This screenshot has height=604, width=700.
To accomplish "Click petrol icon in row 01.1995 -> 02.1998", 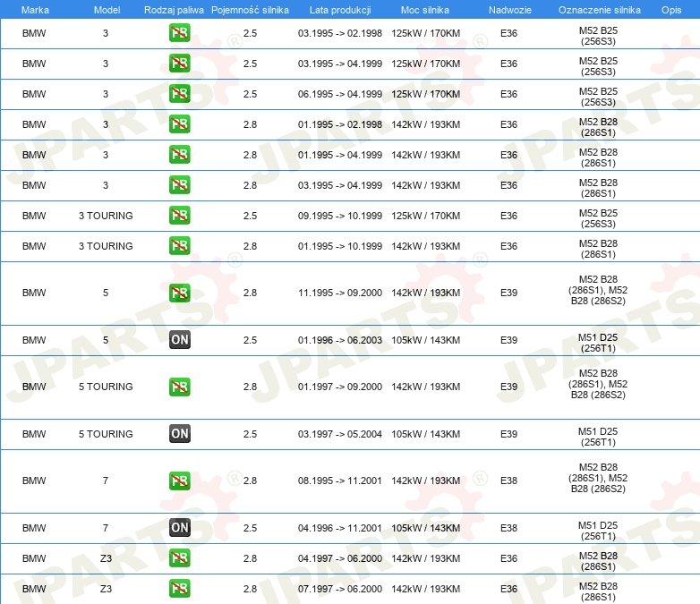I will [179, 124].
